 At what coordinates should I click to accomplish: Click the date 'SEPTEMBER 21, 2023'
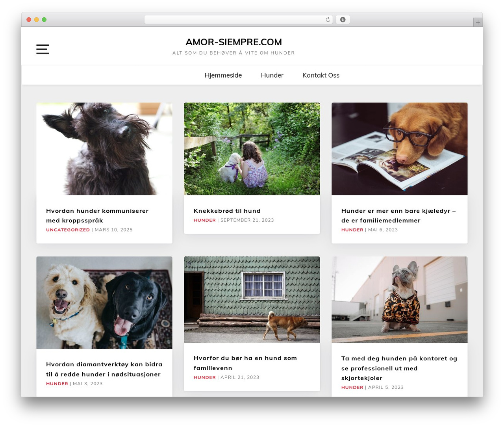(x=247, y=220)
